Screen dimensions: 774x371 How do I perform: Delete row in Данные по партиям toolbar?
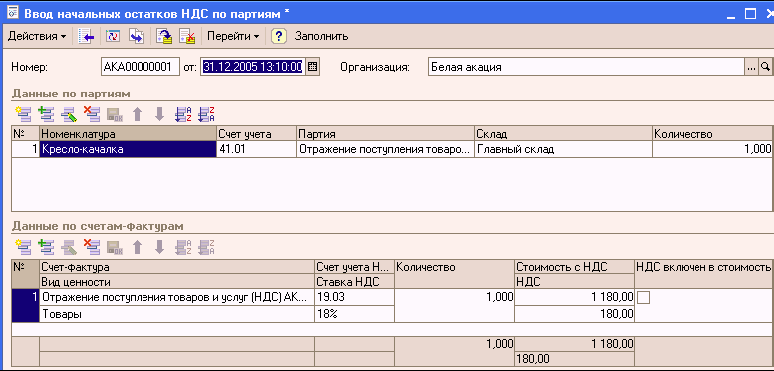click(x=92, y=114)
